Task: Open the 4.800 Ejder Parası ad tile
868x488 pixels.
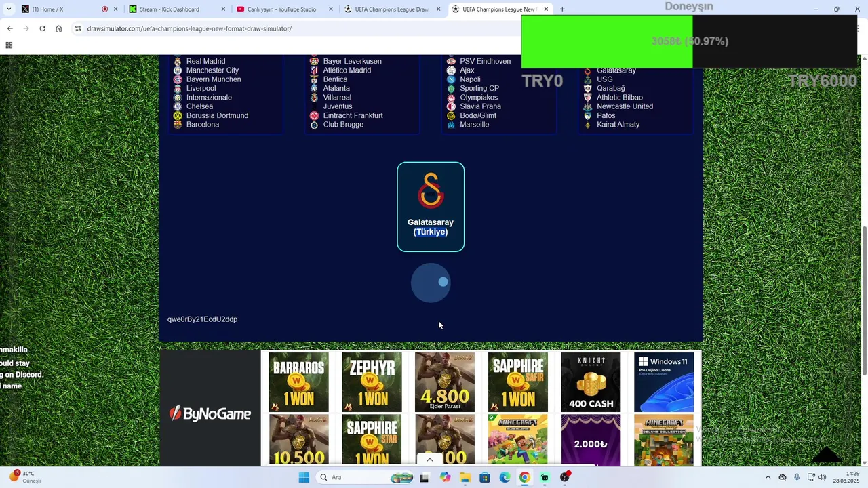Action: [x=445, y=382]
